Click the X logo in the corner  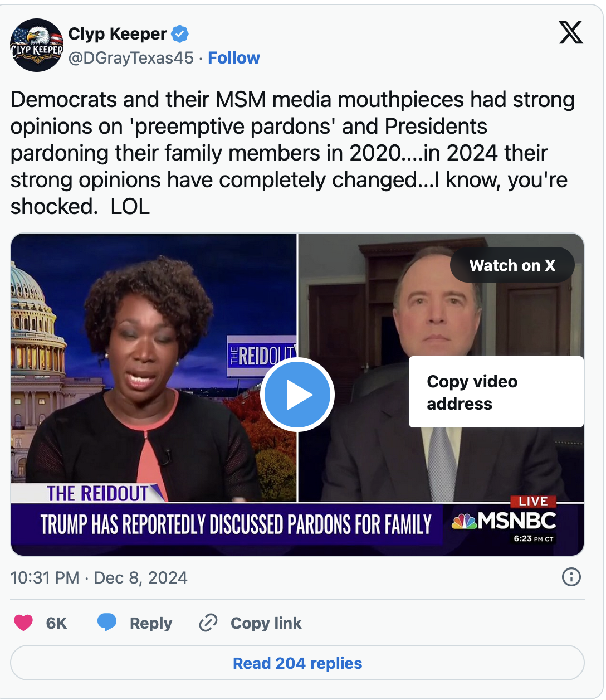(x=571, y=32)
